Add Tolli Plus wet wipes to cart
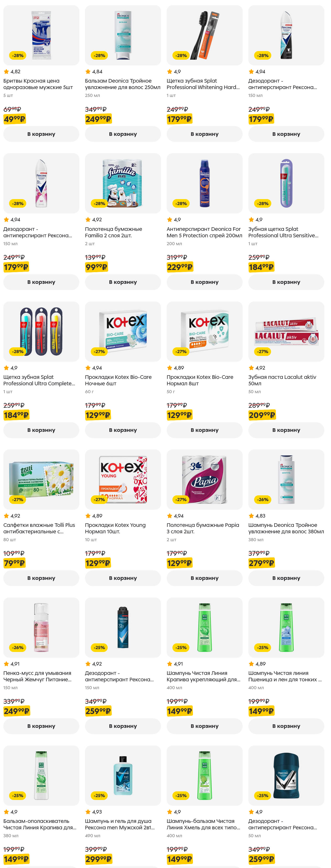This screenshot has width=331, height=868. pyautogui.click(x=41, y=578)
